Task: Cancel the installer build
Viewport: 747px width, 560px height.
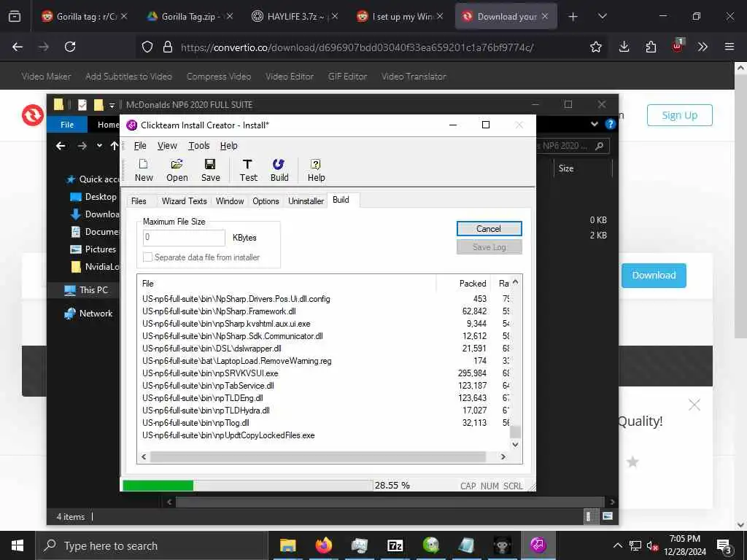Action: point(489,228)
